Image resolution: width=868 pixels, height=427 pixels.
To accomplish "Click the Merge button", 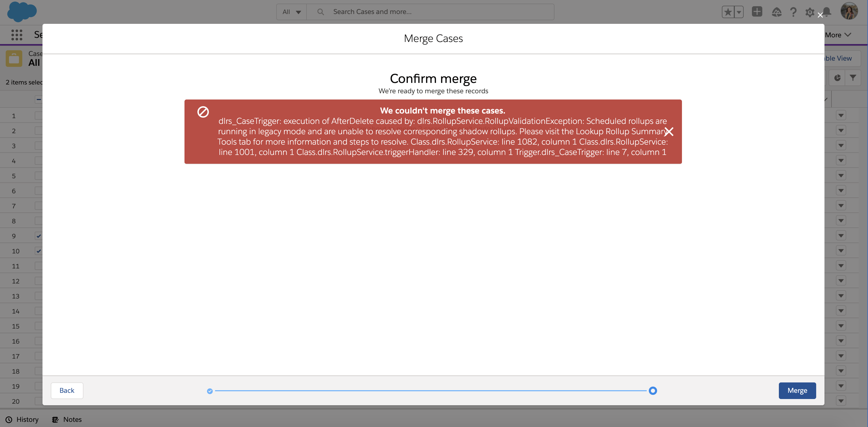I will 797,390.
